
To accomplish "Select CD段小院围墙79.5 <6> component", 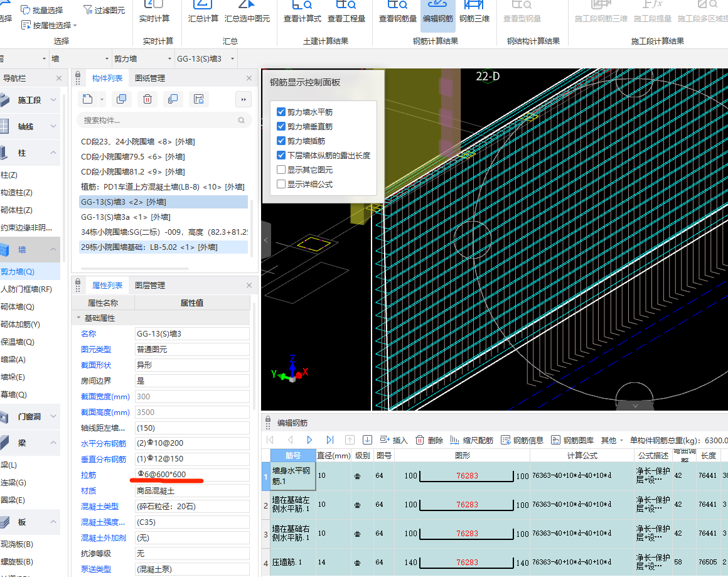I will tap(163, 156).
